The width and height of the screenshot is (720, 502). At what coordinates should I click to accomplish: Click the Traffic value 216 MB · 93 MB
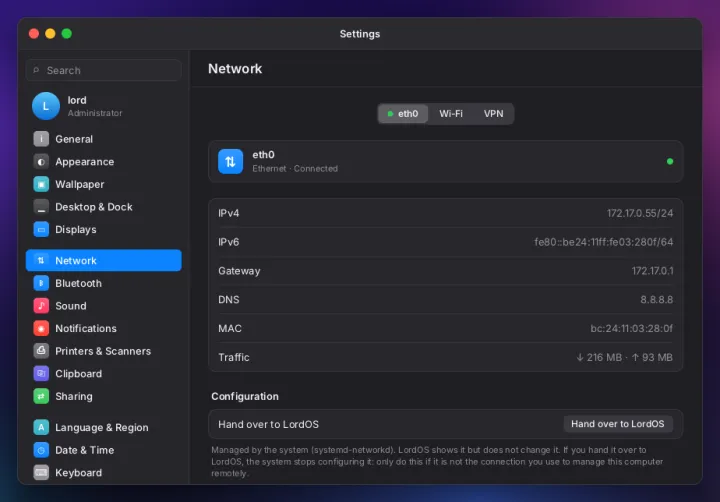point(624,357)
